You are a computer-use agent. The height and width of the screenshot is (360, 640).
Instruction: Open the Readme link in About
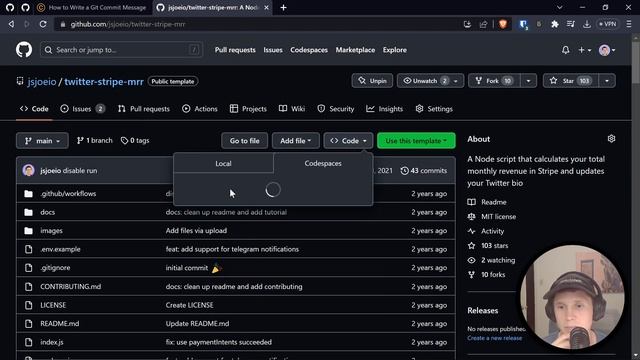click(487, 202)
